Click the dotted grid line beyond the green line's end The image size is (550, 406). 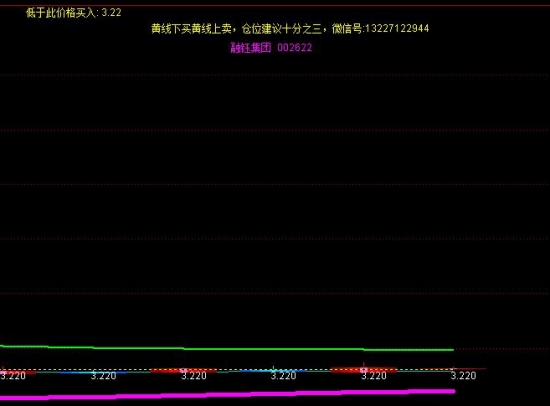pos(502,349)
